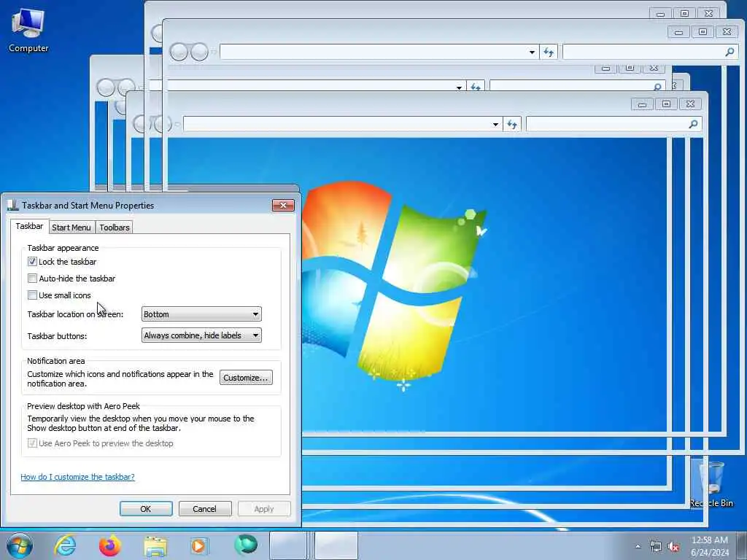Open the Taskbar buttons dropdown
Image resolution: width=747 pixels, height=560 pixels.
[201, 335]
